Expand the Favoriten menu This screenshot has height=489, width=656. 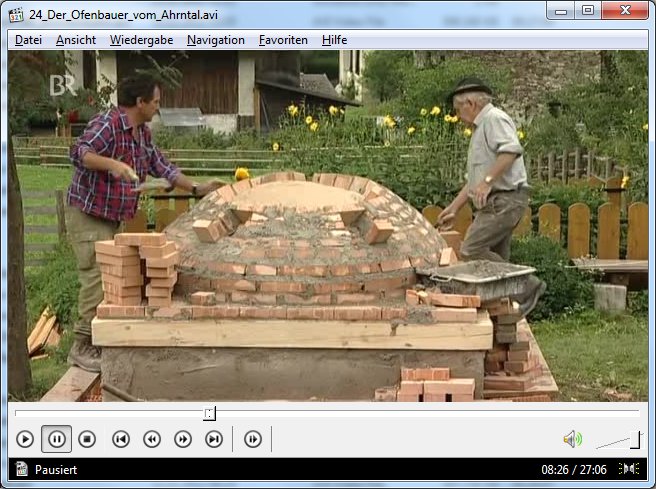(x=283, y=40)
